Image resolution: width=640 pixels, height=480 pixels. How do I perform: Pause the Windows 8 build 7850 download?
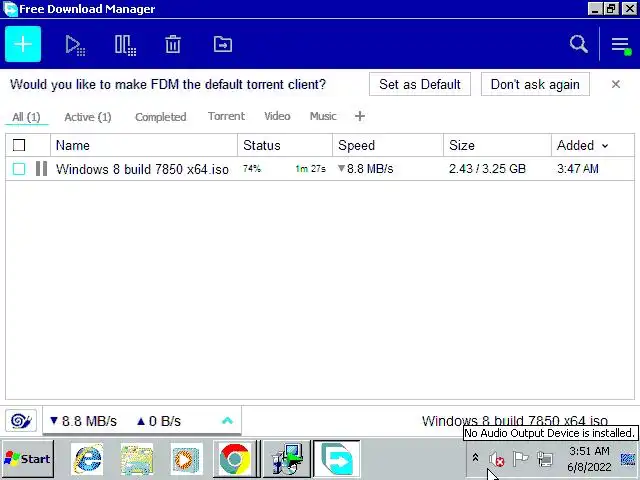point(41,169)
